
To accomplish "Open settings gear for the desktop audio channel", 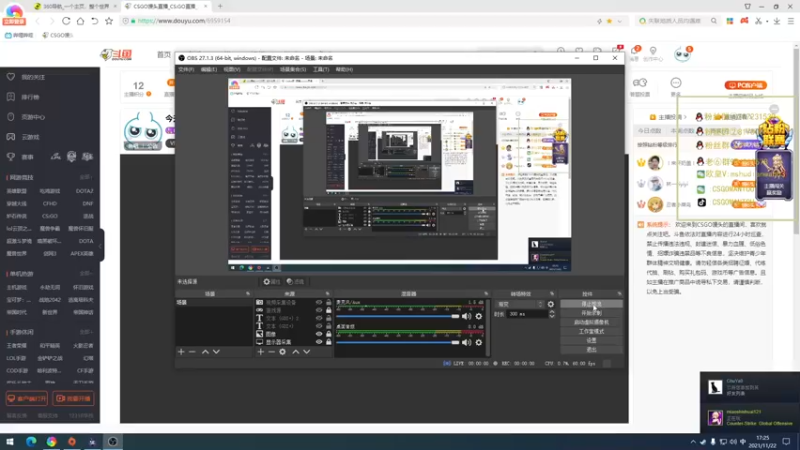I will pyautogui.click(x=479, y=342).
